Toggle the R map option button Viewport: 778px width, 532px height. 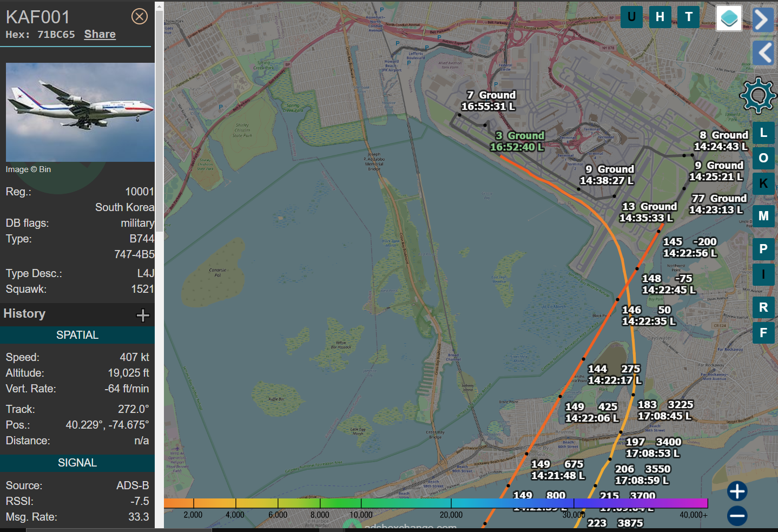click(x=763, y=307)
